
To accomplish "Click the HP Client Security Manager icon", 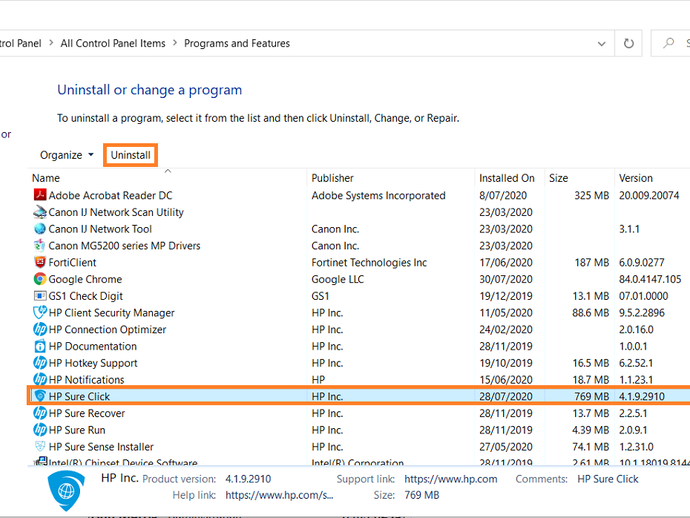I will click(x=40, y=313).
